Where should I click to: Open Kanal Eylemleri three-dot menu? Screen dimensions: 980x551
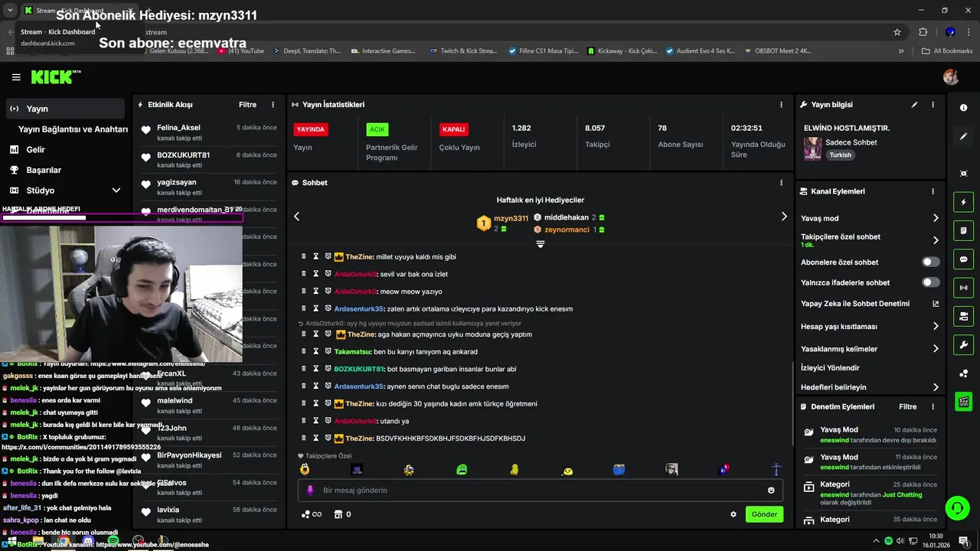pyautogui.click(x=933, y=191)
